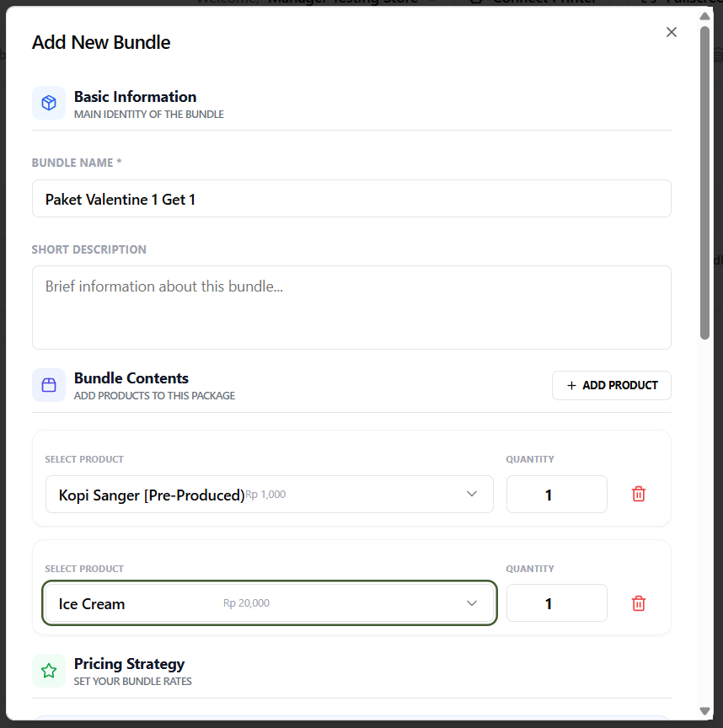Click the Basic Information box icon
The image size is (723, 728).
[49, 103]
